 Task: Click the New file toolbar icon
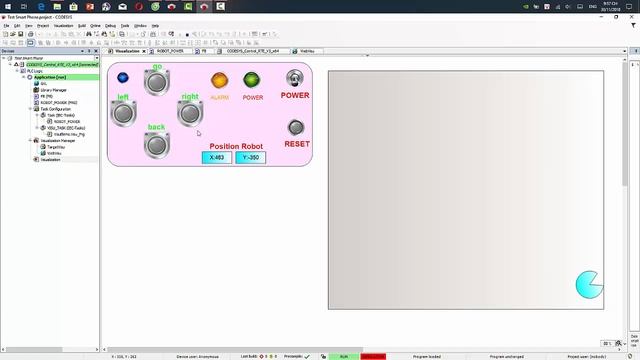(x=5, y=34)
